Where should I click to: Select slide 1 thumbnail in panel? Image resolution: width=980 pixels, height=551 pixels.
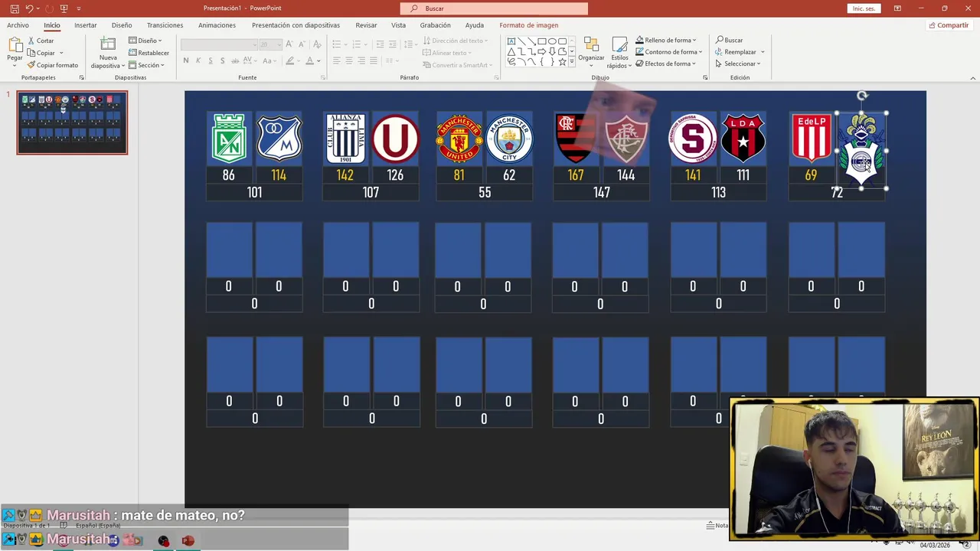click(x=72, y=122)
